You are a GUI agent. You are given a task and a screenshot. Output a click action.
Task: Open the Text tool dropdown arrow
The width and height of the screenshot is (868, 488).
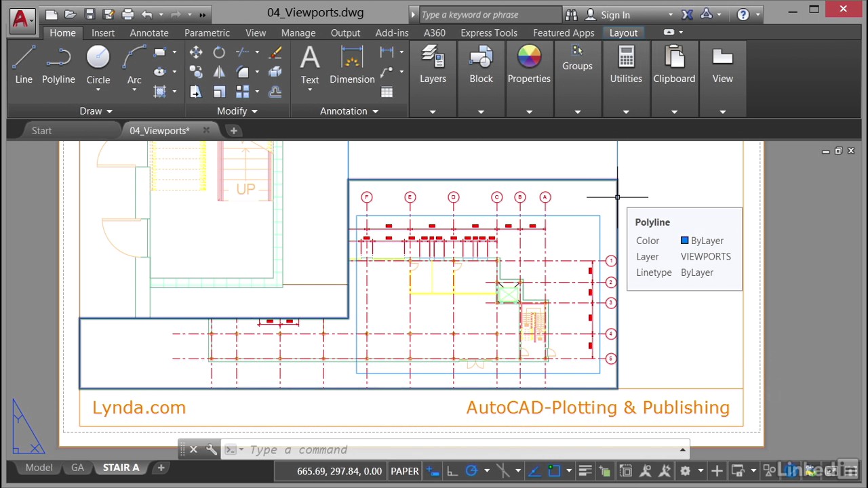[x=310, y=90]
